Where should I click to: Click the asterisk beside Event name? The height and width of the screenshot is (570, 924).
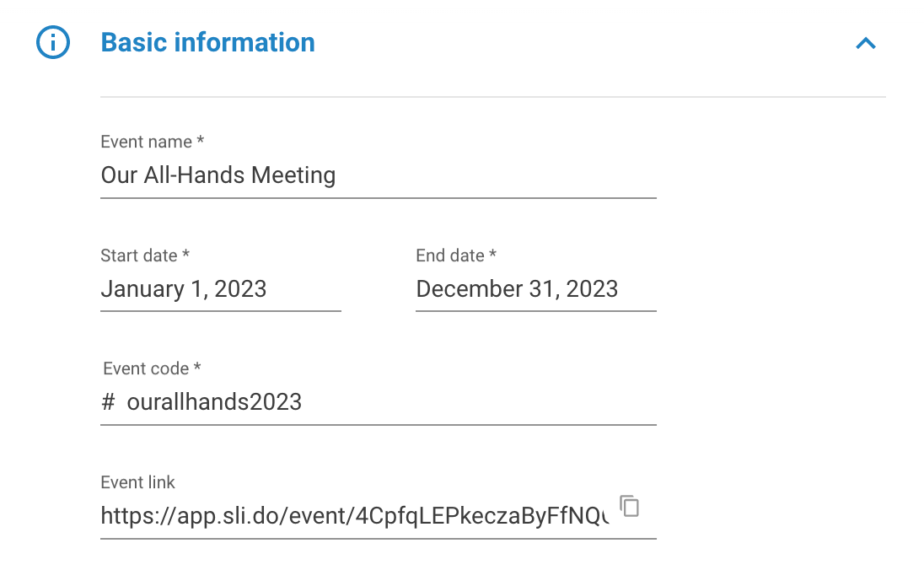click(201, 140)
